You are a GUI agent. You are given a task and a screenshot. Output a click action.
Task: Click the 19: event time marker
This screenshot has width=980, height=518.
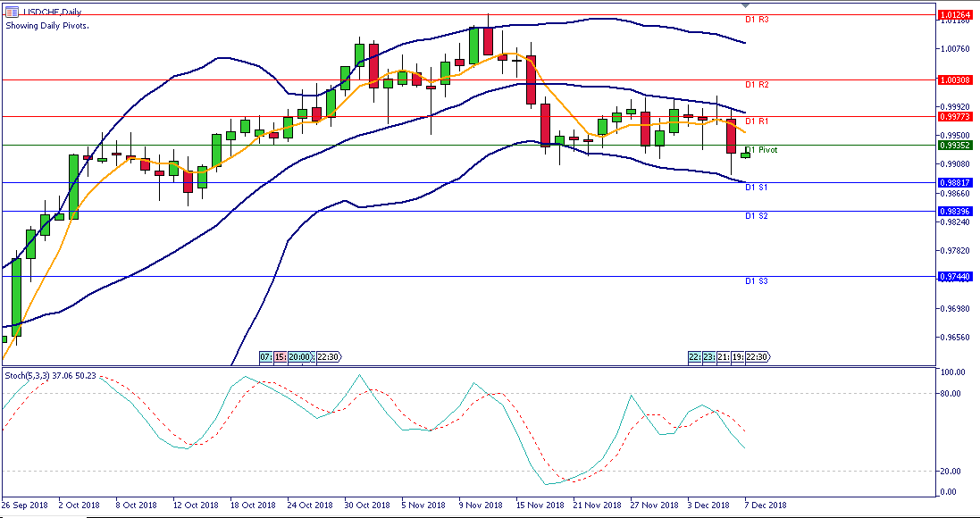737,356
